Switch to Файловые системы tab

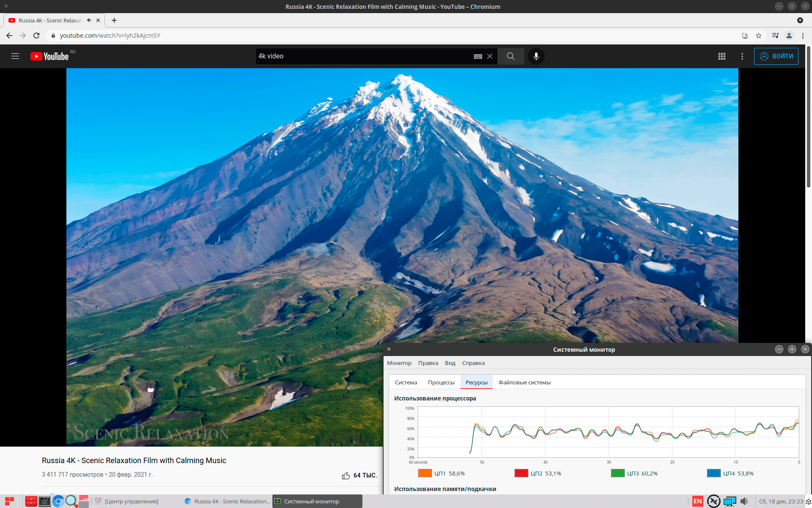524,383
